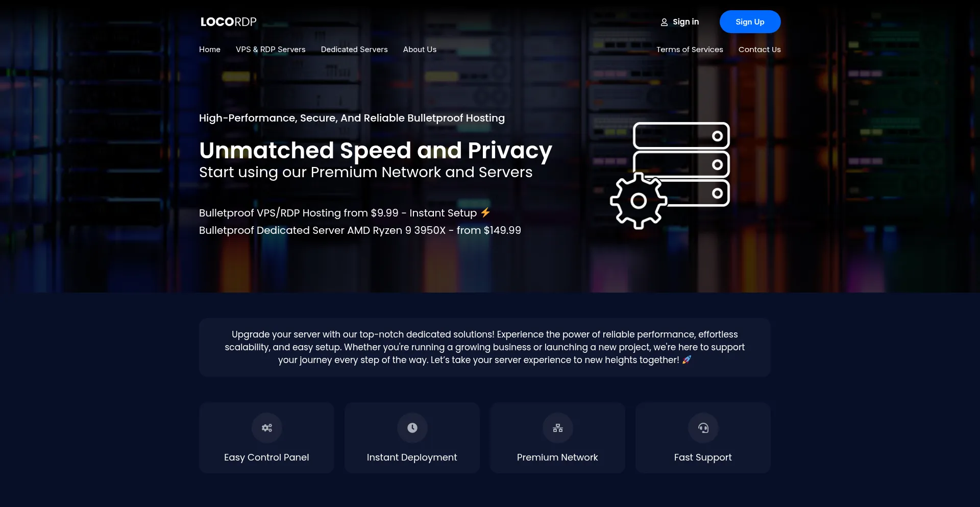The image size is (980, 507).
Task: View Terms of Services page
Action: (x=690, y=50)
